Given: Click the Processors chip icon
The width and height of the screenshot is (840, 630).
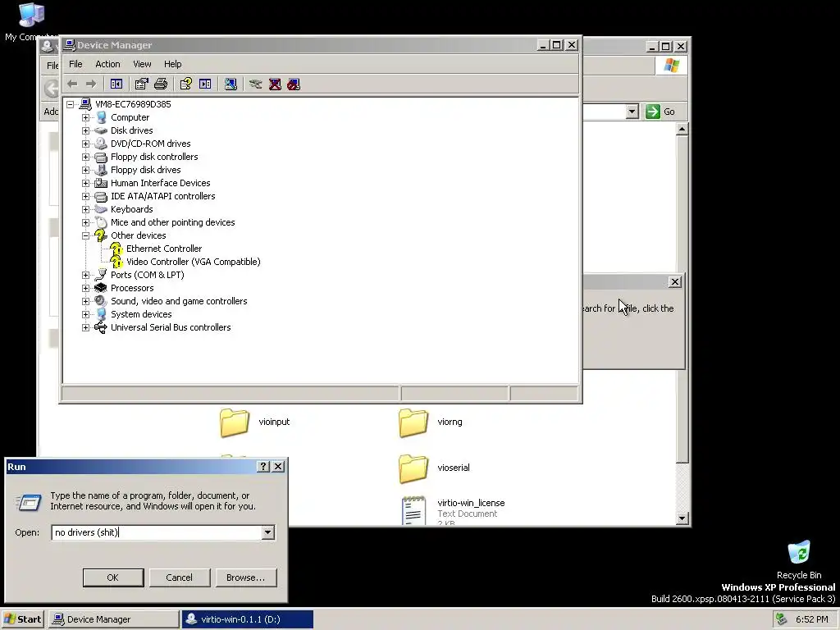Looking at the screenshot, I should point(100,288).
